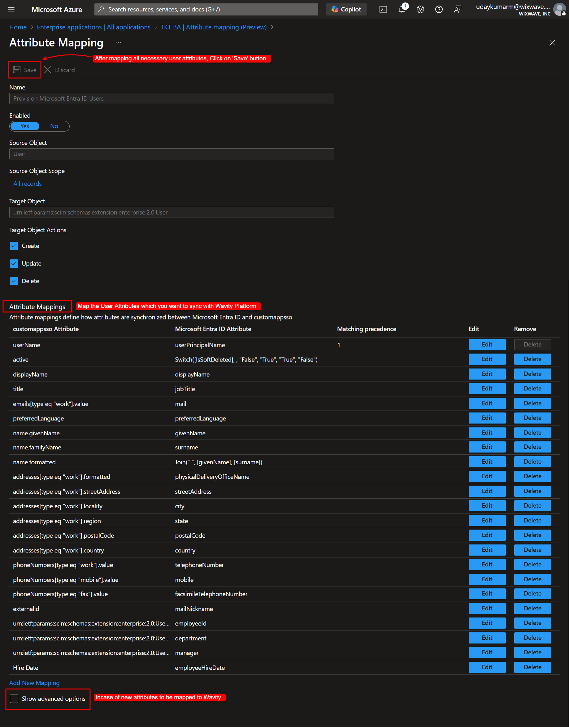Delete the name.familyName mapping
This screenshot has height=728, width=569.
(x=532, y=447)
